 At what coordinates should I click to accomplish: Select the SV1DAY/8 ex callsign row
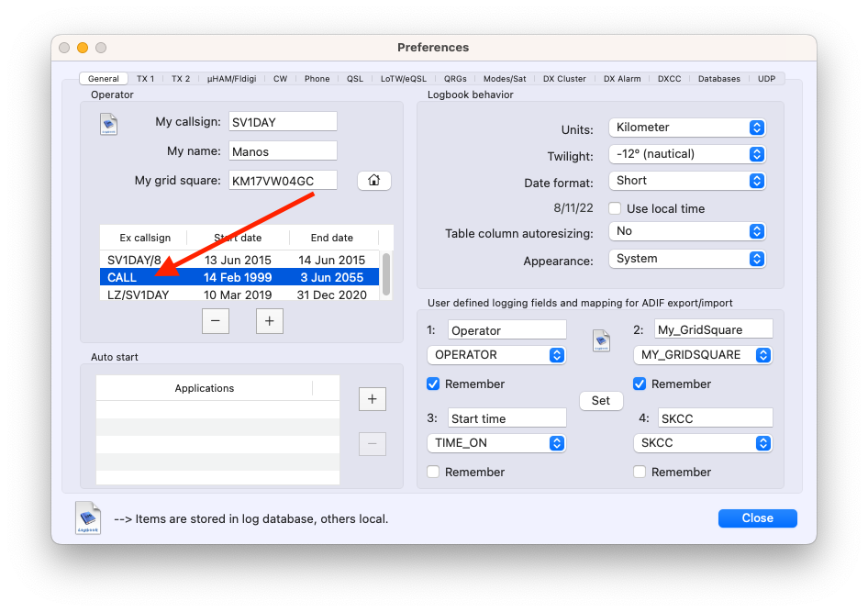[x=239, y=260]
